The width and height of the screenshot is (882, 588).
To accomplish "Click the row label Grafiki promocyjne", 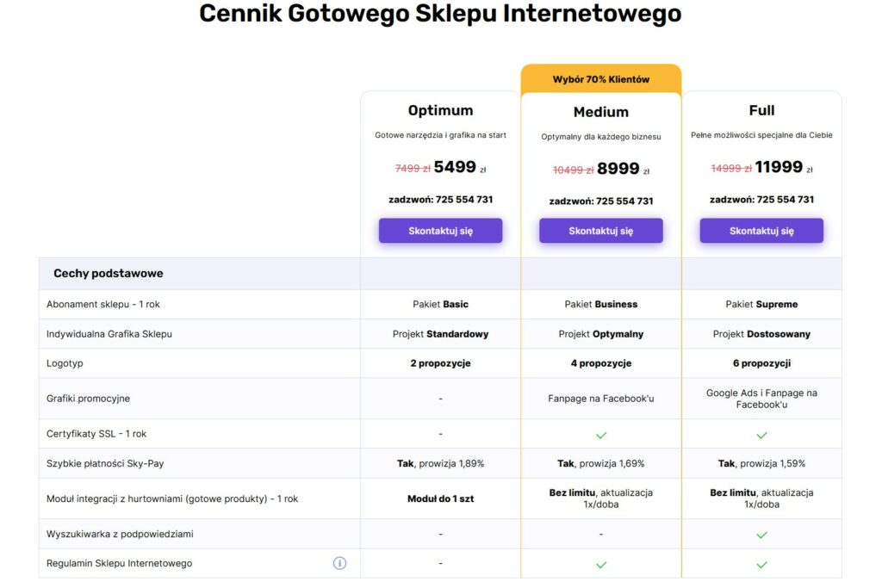I will coord(90,398).
